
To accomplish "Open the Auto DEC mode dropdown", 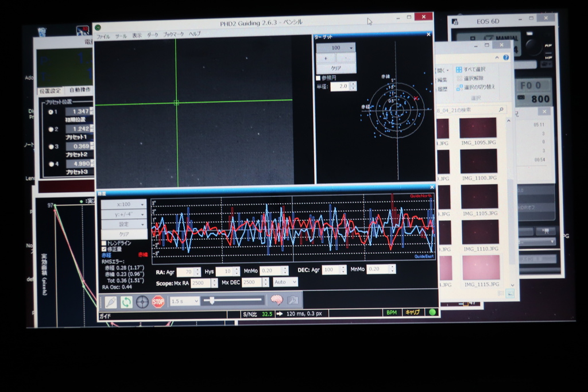I will point(285,282).
